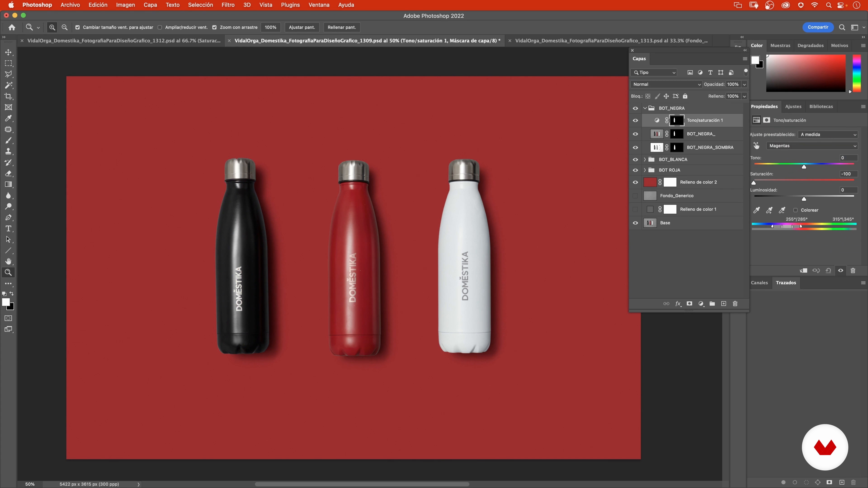Image resolution: width=868 pixels, height=488 pixels.
Task: Click the 100% zoom button
Action: click(x=270, y=27)
